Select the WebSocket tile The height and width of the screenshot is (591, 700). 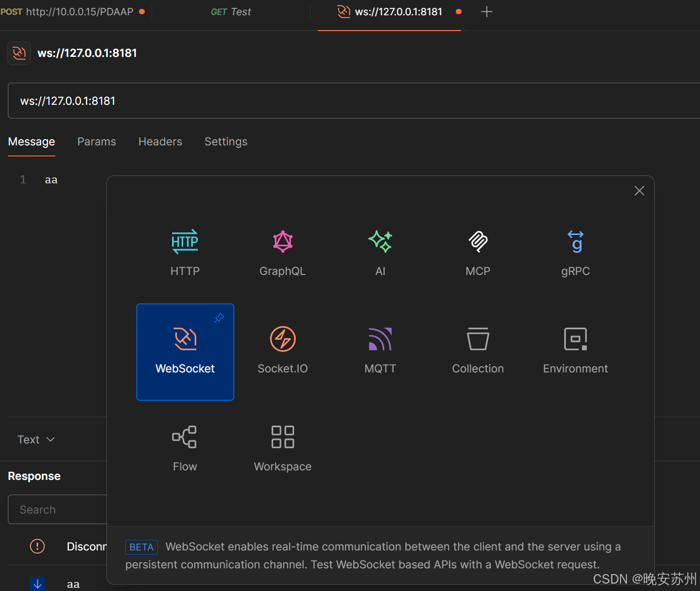(x=185, y=352)
